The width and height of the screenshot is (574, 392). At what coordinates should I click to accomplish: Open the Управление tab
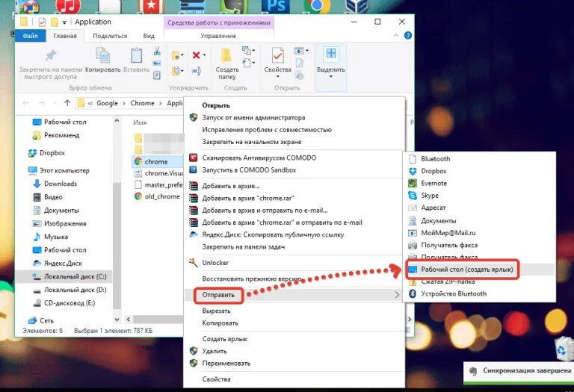(218, 36)
